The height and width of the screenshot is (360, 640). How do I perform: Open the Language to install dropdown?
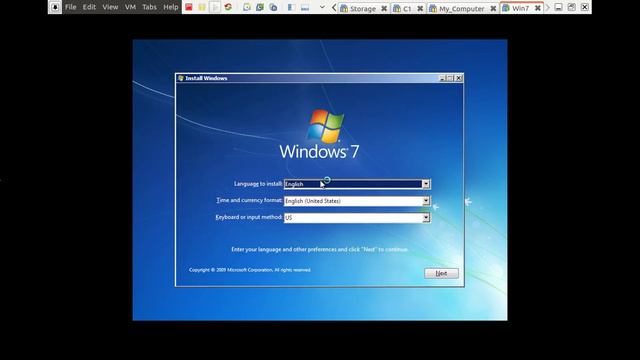[357, 184]
